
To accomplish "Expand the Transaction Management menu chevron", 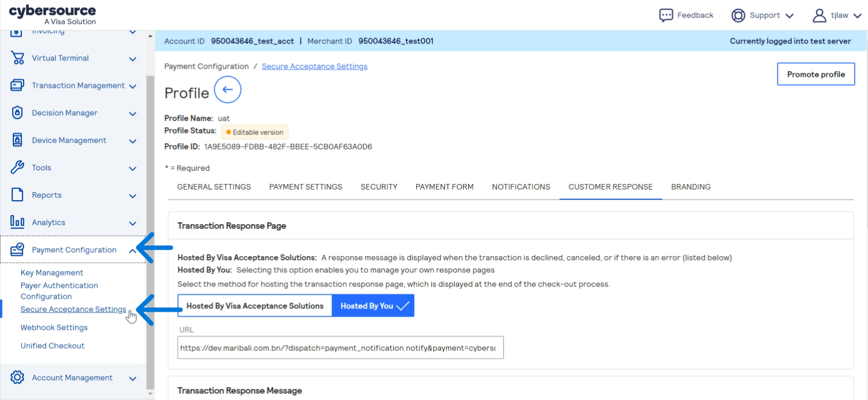I will pos(133,86).
